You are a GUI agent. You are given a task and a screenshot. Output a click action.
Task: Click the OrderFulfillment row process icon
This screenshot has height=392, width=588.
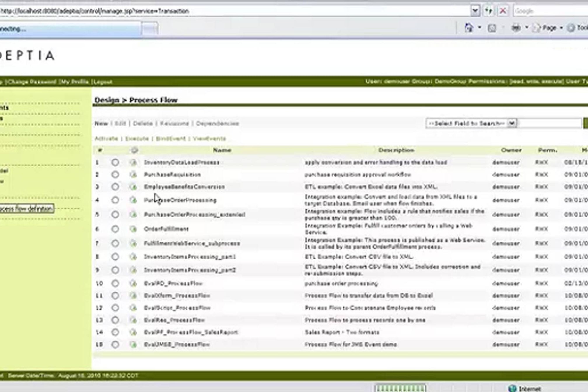(133, 229)
